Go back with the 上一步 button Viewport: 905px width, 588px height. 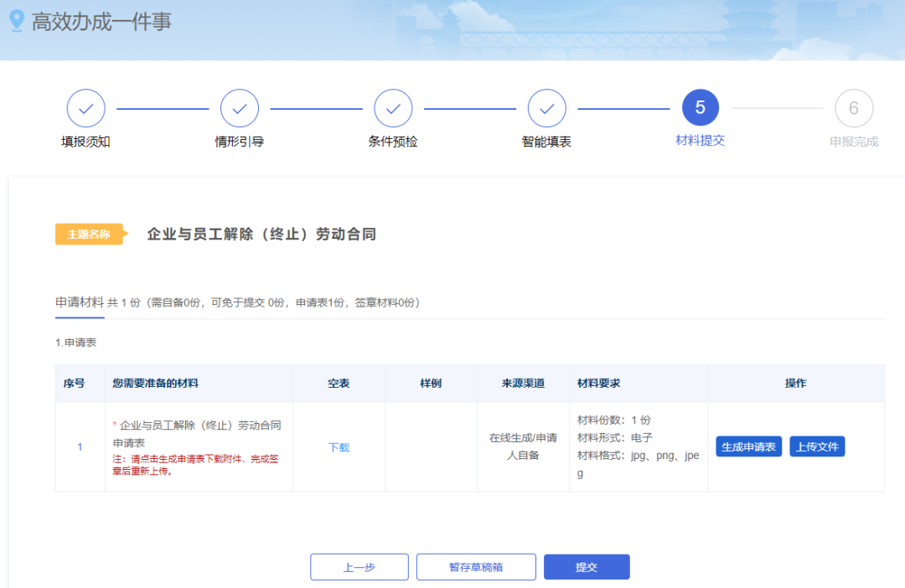pos(359,567)
